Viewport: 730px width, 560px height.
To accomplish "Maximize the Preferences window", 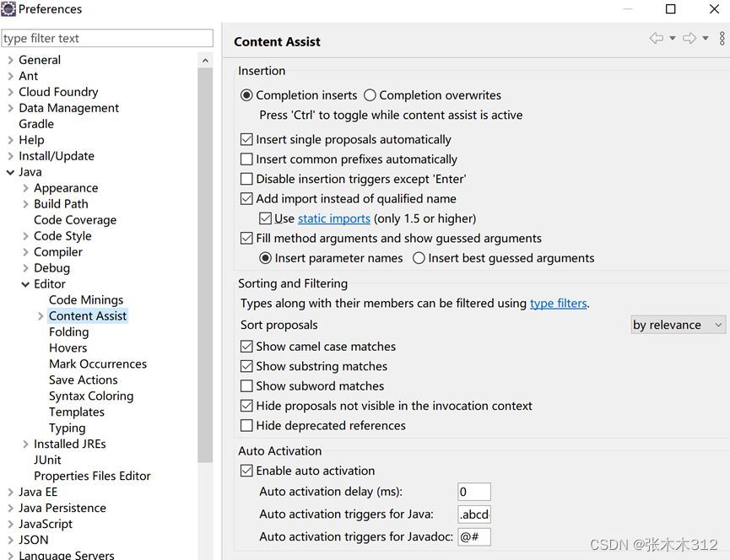I will click(x=670, y=8).
